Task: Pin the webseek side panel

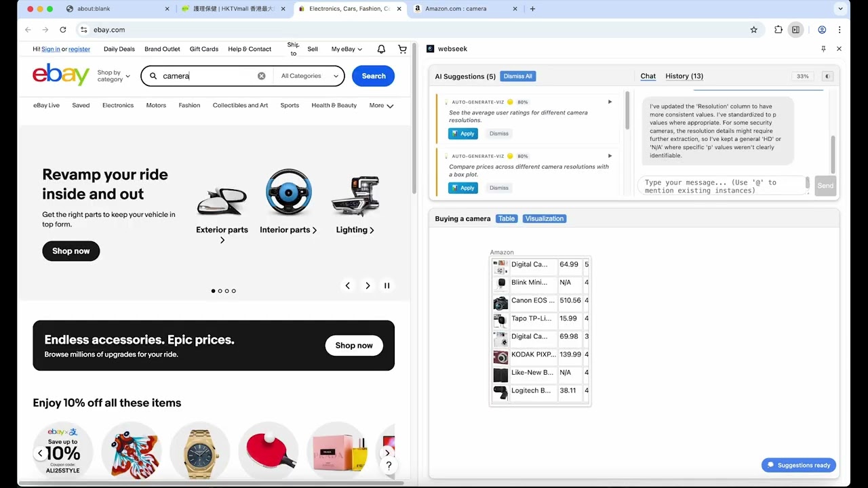Action: 823,49
